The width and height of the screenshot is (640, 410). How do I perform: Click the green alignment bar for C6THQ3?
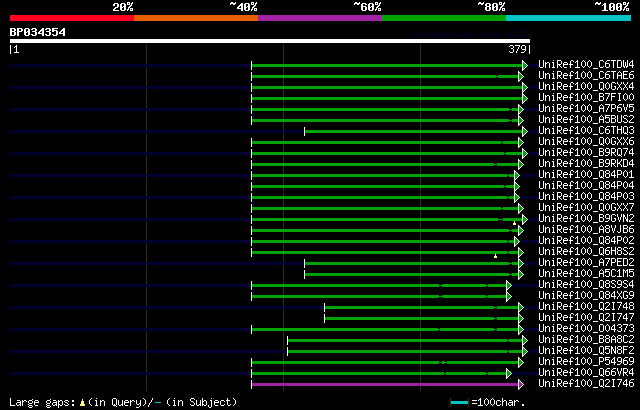point(413,131)
